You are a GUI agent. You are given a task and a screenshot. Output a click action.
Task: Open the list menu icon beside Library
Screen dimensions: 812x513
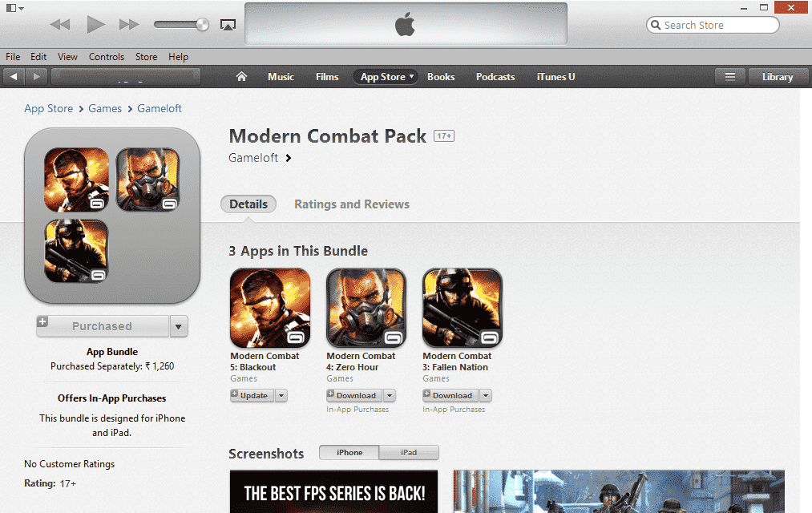(x=730, y=77)
